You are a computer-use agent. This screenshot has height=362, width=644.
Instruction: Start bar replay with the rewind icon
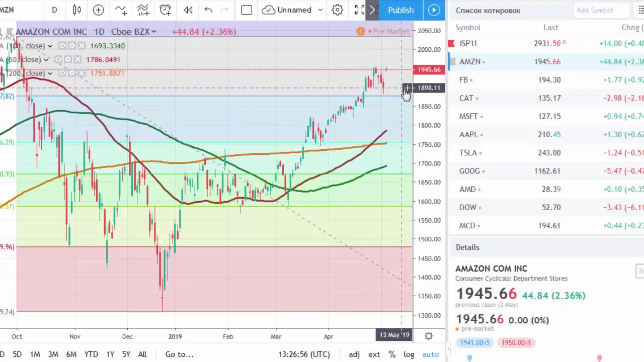coord(188,10)
